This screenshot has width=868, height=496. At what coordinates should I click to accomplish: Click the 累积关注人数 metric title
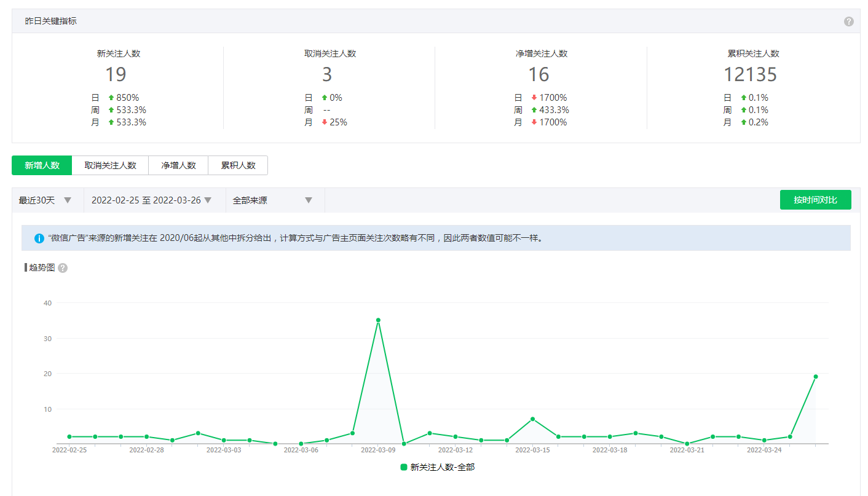(753, 53)
